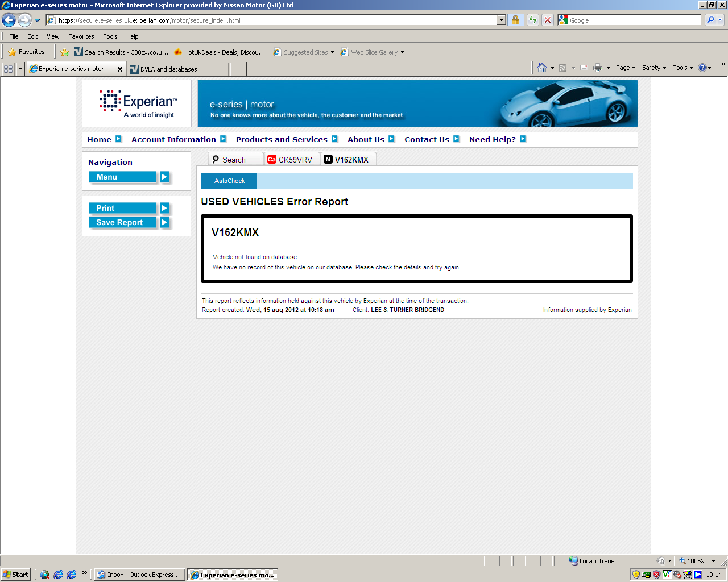The height and width of the screenshot is (582, 728).
Task: Click the Print toolbar printer icon
Action: coord(597,68)
